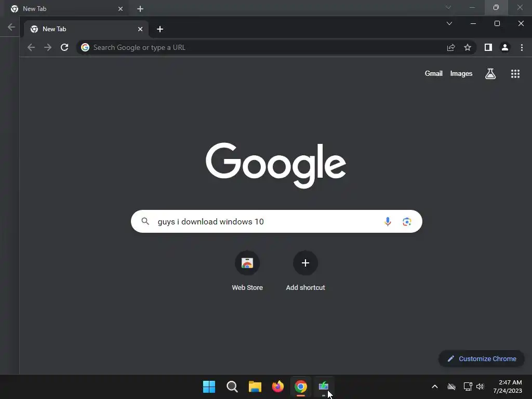Open tab search dropdown in front window
The width and height of the screenshot is (532, 399).
point(449,23)
